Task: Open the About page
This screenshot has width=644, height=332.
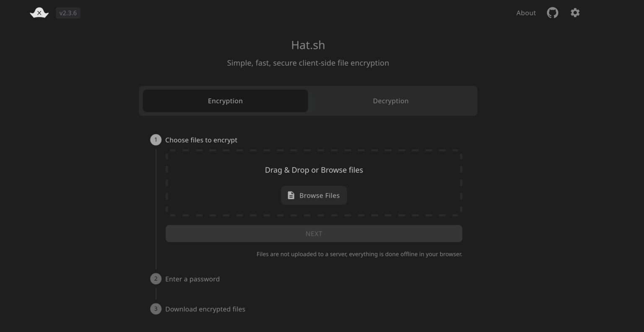Action: 526,13
